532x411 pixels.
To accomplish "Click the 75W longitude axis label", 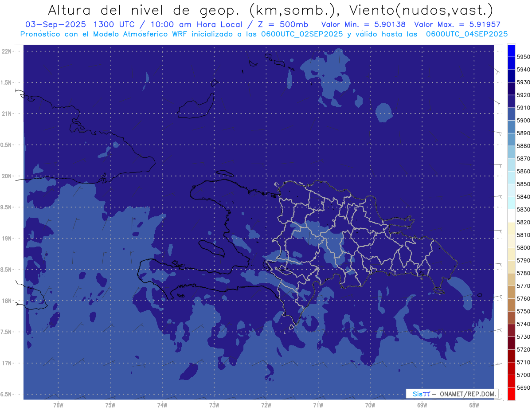I will pos(110,405).
